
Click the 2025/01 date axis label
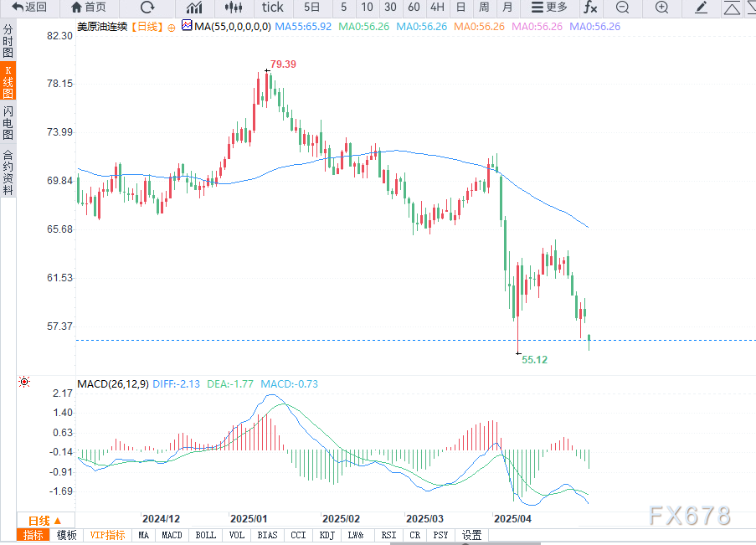click(249, 518)
